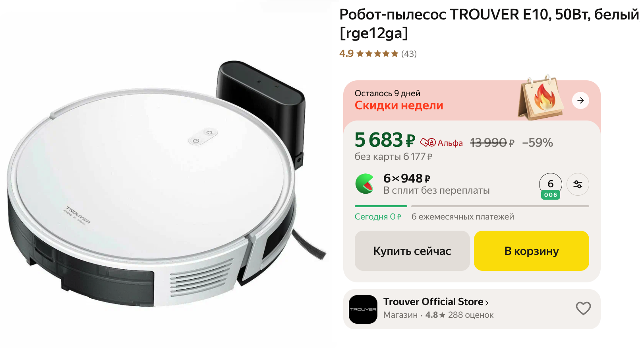Click the 5 683 ₽ Alfa price
Viewport: 644px width, 348px height.
pyautogui.click(x=385, y=140)
